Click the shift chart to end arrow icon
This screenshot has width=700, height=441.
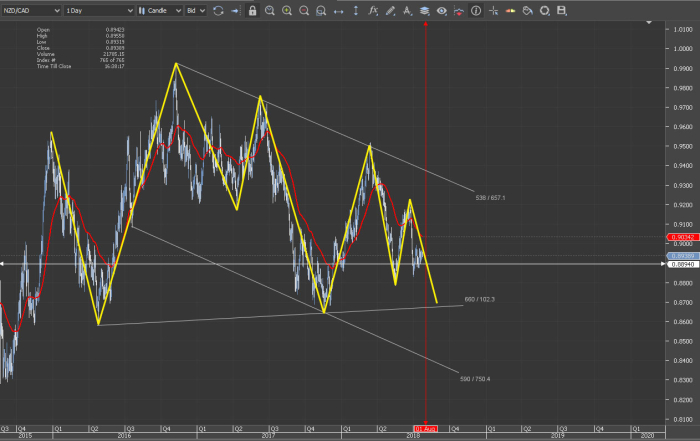pos(235,11)
